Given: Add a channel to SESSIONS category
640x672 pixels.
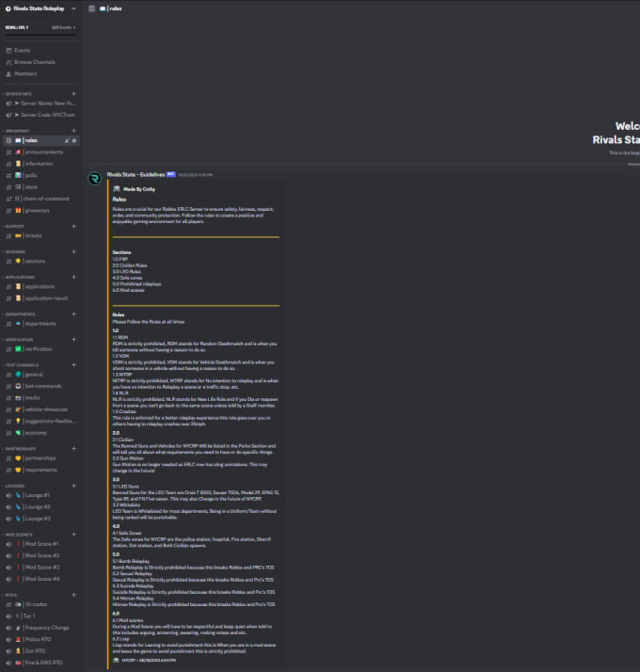Looking at the screenshot, I should 73,251.
